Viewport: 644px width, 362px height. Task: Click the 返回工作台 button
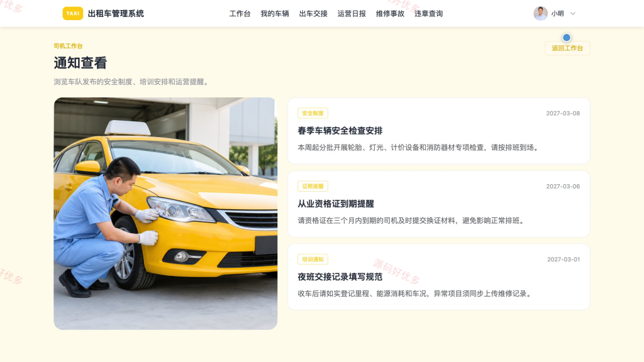click(x=567, y=48)
